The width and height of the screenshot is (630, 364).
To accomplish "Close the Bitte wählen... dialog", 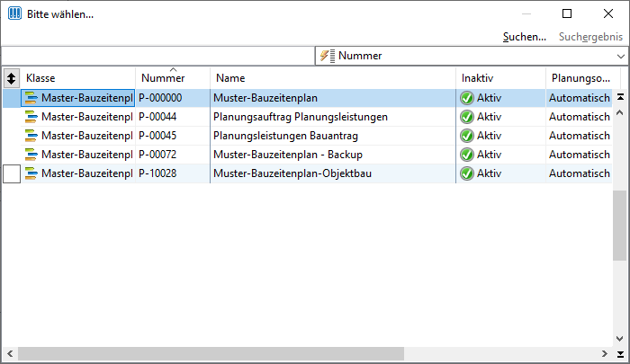I will (608, 13).
